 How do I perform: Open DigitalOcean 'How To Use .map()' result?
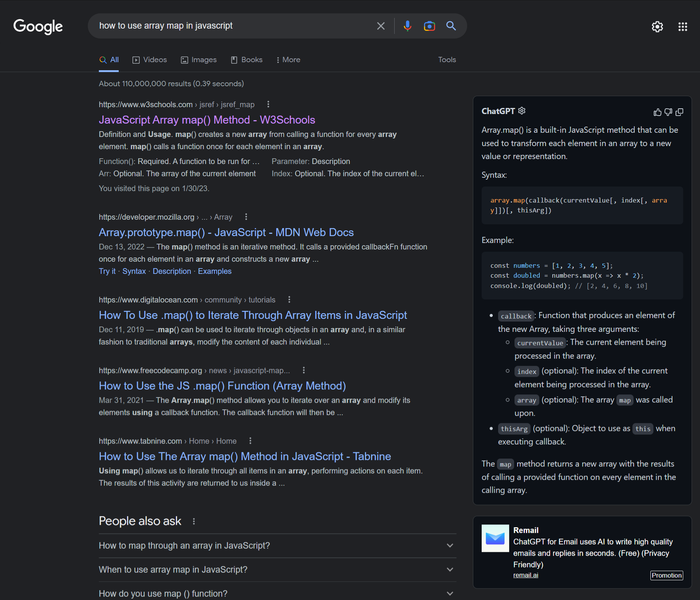pyautogui.click(x=253, y=315)
